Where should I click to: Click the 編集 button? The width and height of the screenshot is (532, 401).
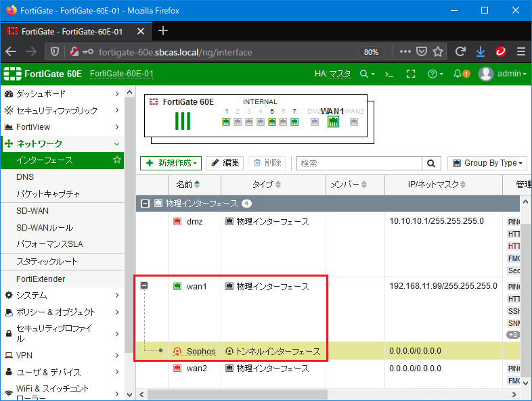tap(225, 163)
